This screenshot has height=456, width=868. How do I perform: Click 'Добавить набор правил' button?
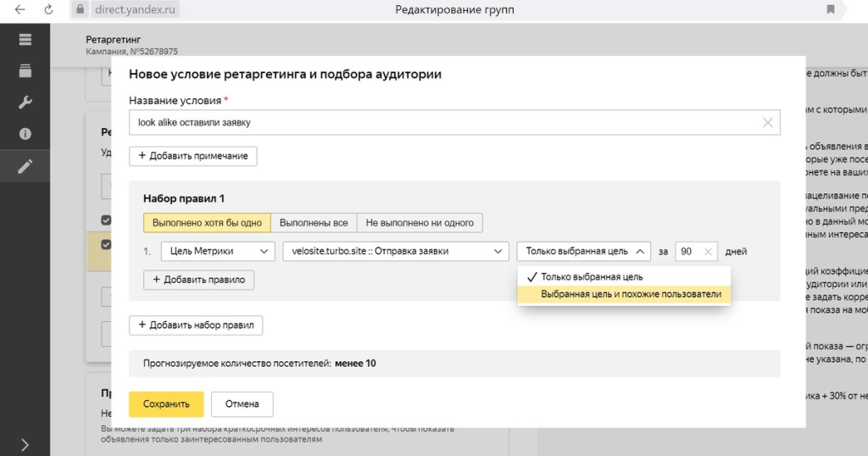click(x=196, y=325)
